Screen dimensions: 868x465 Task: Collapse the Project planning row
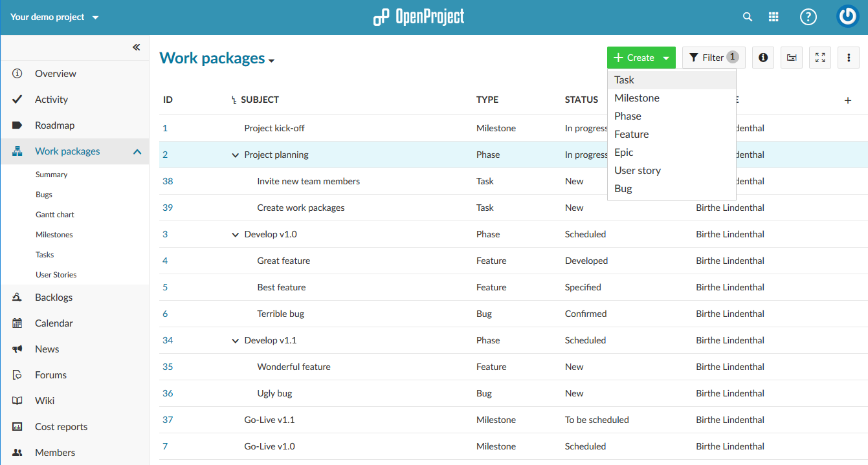click(x=235, y=155)
